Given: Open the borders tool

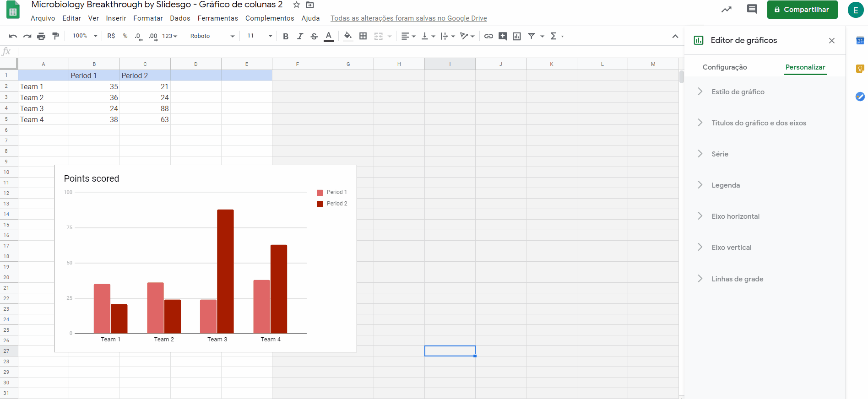Looking at the screenshot, I should (x=363, y=36).
